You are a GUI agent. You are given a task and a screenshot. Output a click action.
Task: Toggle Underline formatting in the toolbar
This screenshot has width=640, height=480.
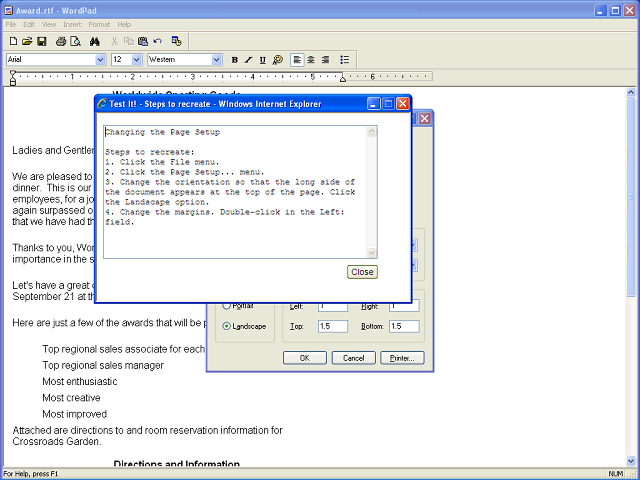click(262, 60)
